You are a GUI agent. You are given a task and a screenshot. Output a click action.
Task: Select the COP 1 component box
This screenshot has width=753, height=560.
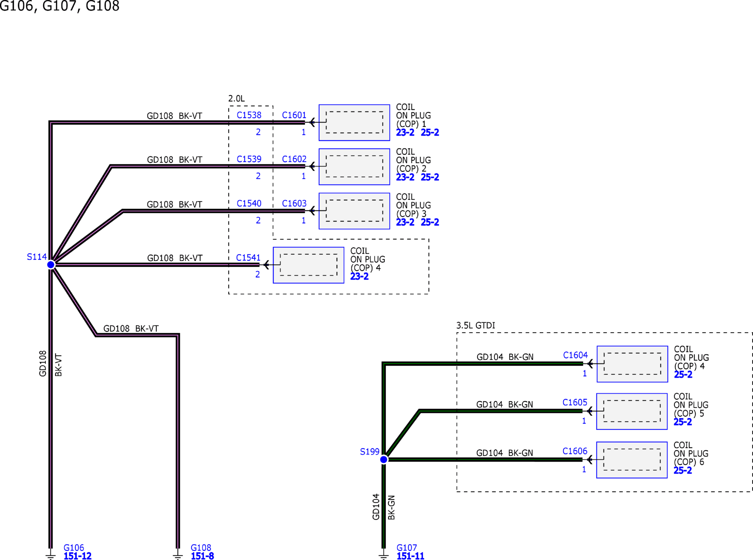(x=354, y=123)
